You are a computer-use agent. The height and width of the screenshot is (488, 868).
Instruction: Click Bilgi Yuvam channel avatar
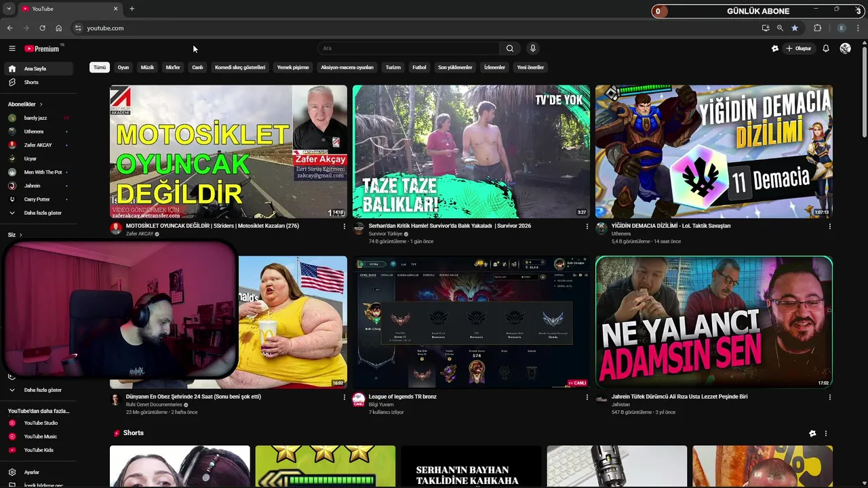[x=359, y=399]
